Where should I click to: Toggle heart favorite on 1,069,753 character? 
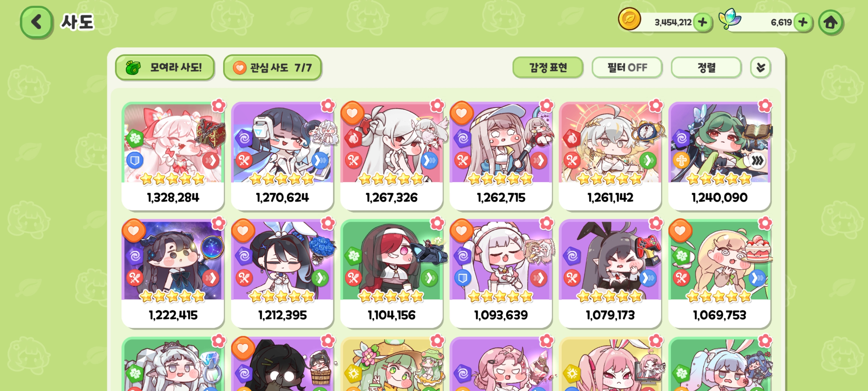(x=680, y=230)
